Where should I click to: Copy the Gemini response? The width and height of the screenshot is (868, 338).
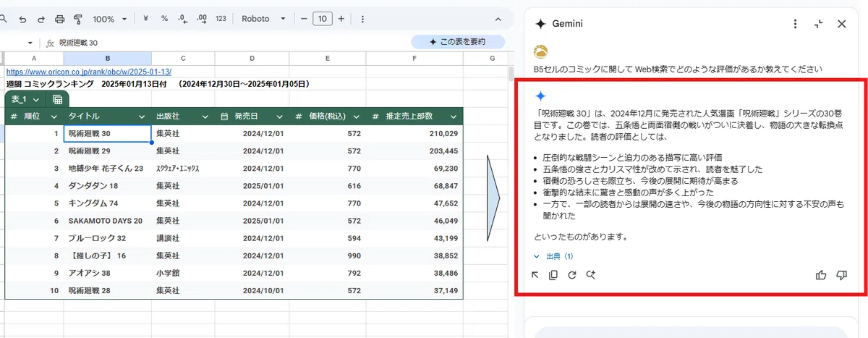coord(553,275)
